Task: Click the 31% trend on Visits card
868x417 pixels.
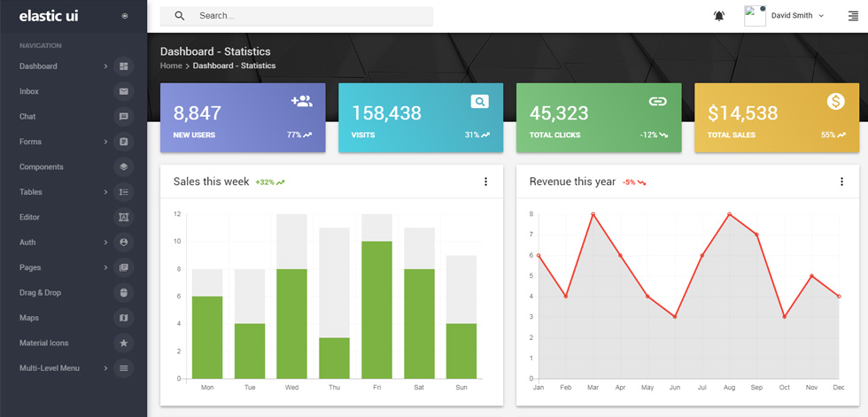Action: tap(477, 135)
